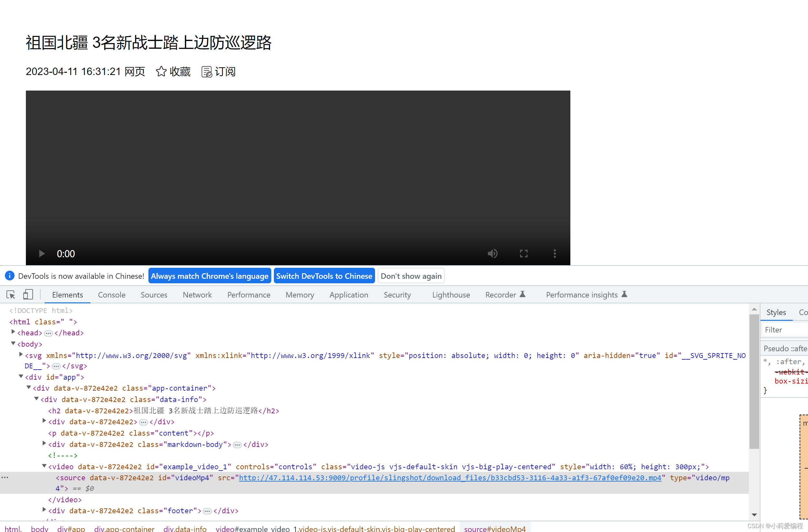Click the 收藏 star icon

[161, 72]
